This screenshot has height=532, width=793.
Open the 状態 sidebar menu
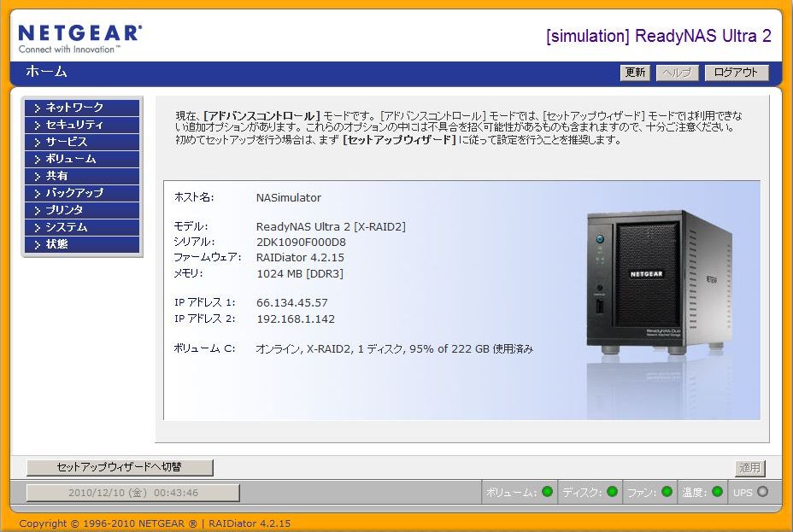[x=82, y=244]
